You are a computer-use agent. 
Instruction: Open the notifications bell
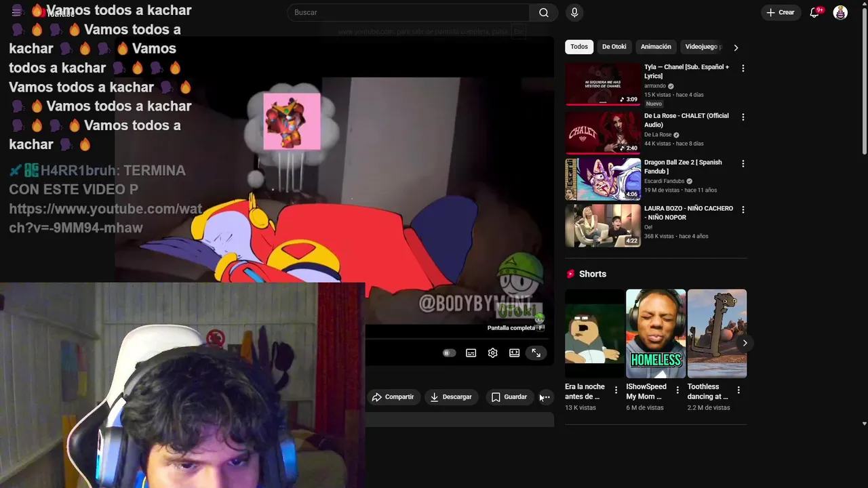[815, 12]
